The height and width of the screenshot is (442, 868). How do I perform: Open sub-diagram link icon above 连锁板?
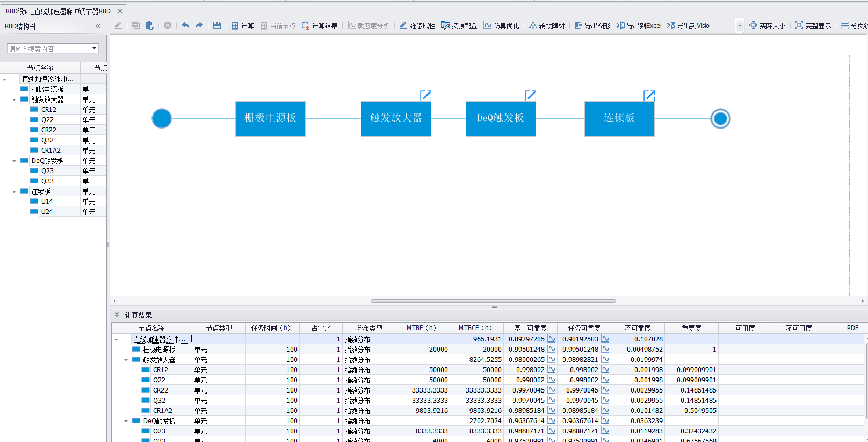coord(649,95)
